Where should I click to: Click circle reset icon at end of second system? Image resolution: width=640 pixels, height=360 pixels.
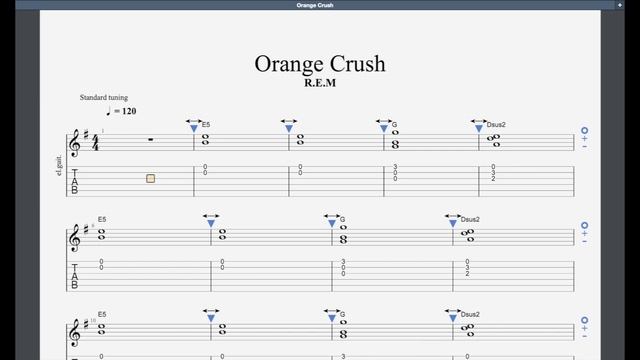[x=584, y=225]
